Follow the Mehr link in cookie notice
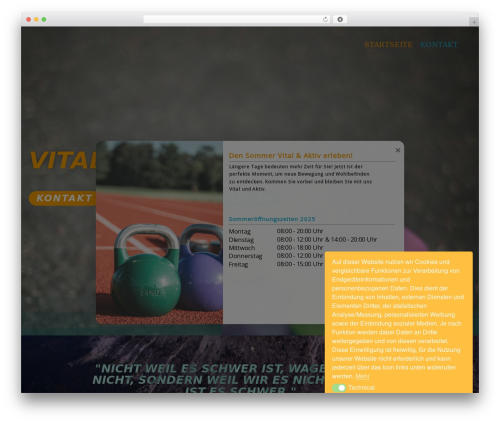 (362, 376)
